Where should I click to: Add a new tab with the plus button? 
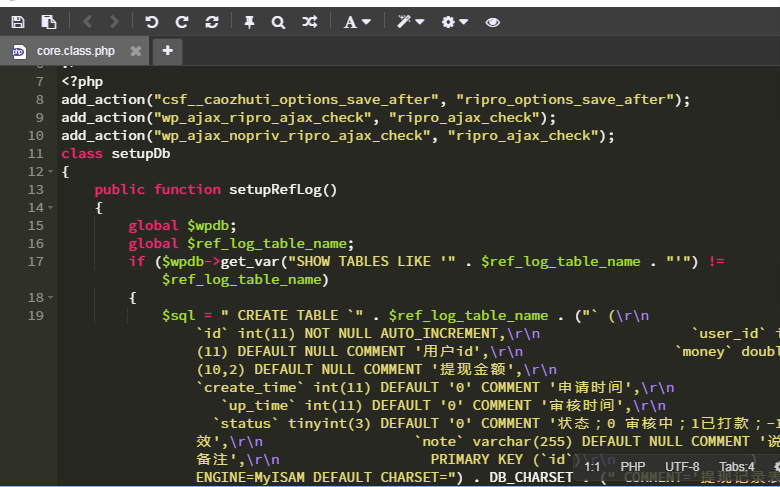point(168,50)
